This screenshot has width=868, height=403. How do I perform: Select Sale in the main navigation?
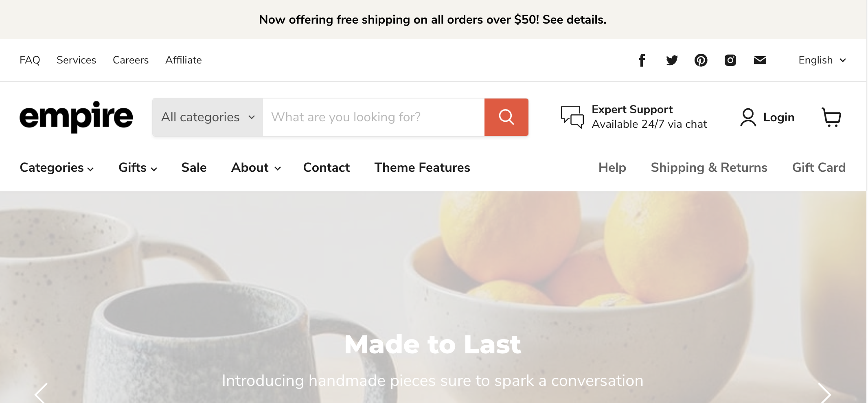[x=194, y=168]
